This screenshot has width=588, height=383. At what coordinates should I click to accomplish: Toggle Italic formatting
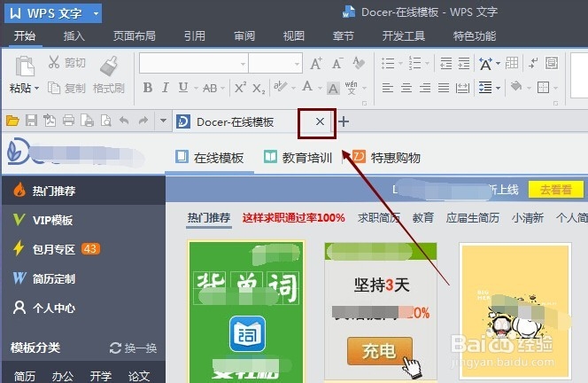[x=165, y=88]
